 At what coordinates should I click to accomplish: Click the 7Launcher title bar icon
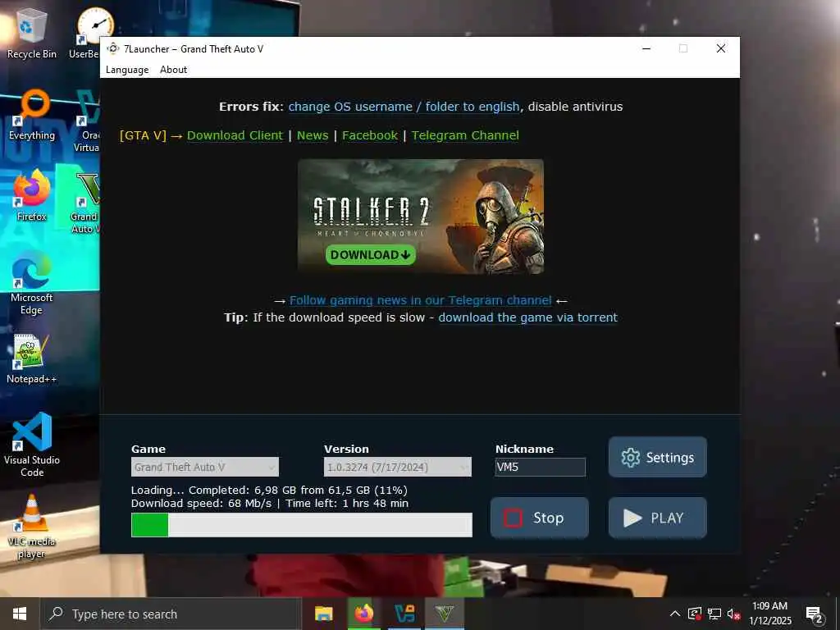point(113,48)
